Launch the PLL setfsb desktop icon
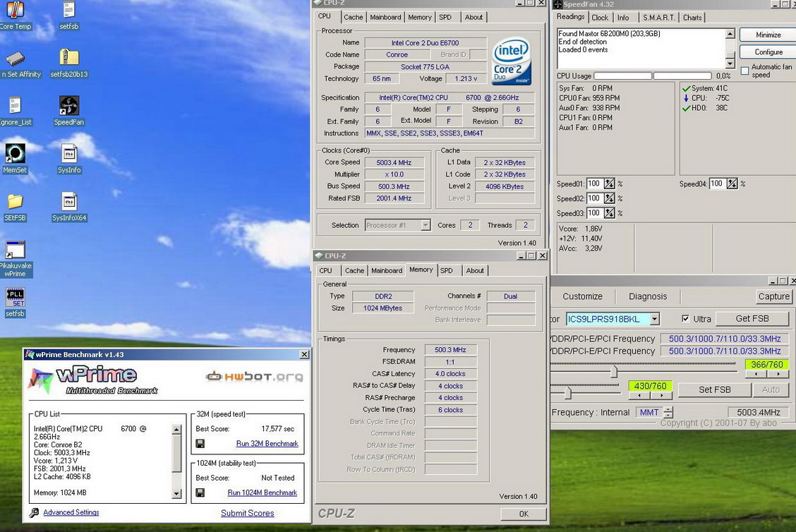Viewport: 796px width, 532px height. (16, 298)
